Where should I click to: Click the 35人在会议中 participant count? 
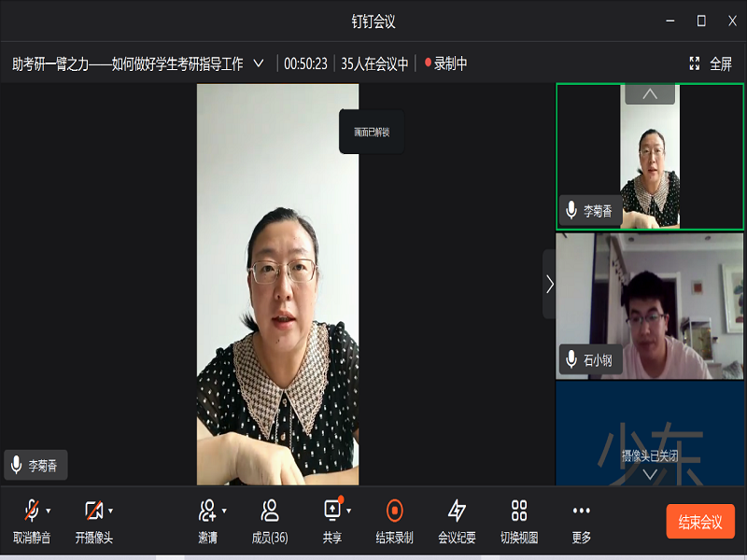(x=374, y=63)
